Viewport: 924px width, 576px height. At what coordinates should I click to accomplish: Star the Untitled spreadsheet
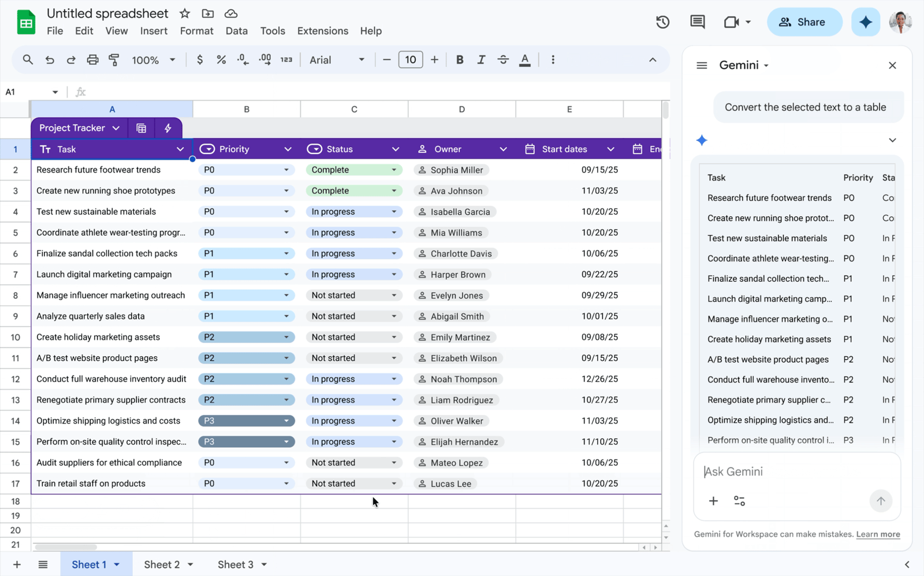185,13
